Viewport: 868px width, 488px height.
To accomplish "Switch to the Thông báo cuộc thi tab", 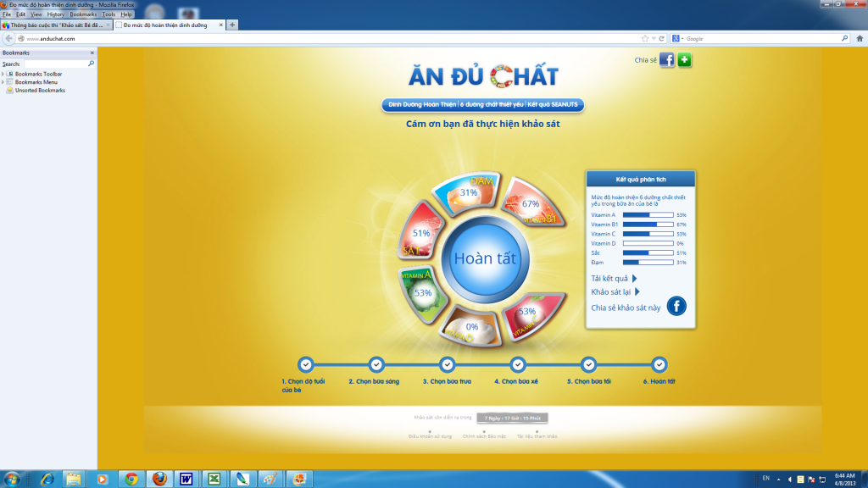I will pos(55,25).
